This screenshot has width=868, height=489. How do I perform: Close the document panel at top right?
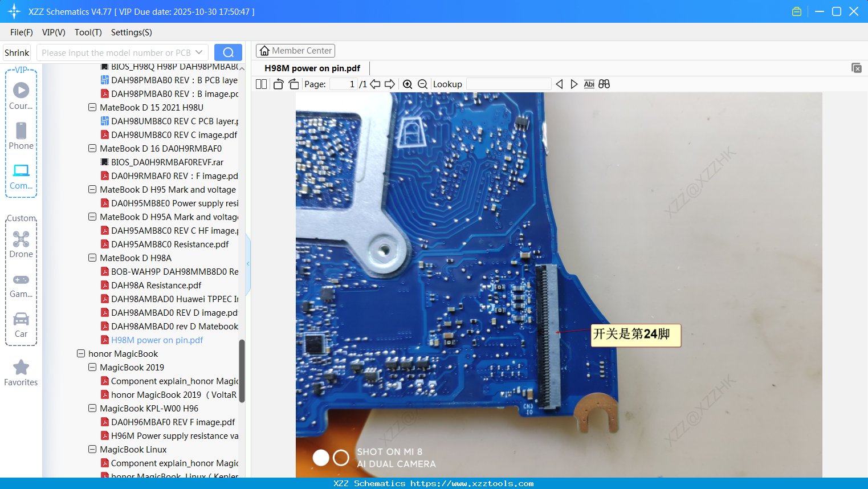[857, 68]
